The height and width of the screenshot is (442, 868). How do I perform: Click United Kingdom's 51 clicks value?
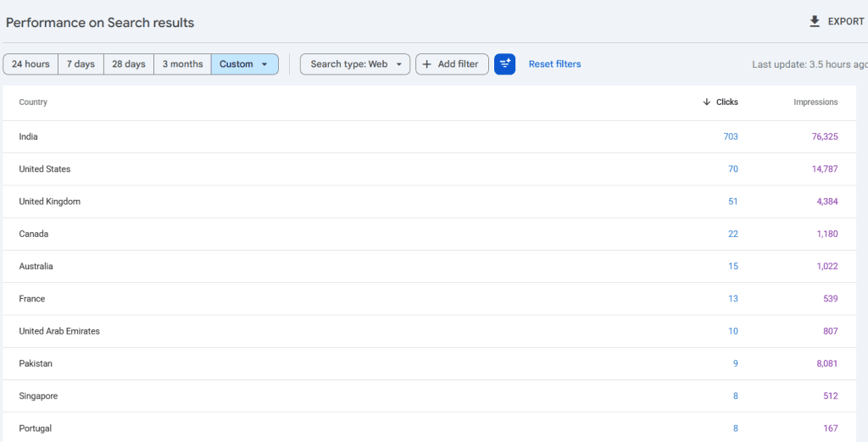(x=733, y=202)
